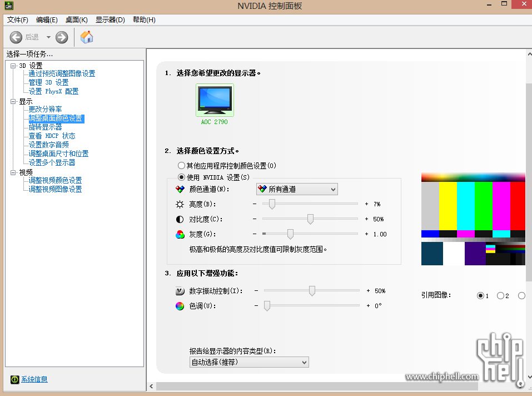Click plus button beside contrast slider
Screen dimensions: 532x396
point(366,219)
